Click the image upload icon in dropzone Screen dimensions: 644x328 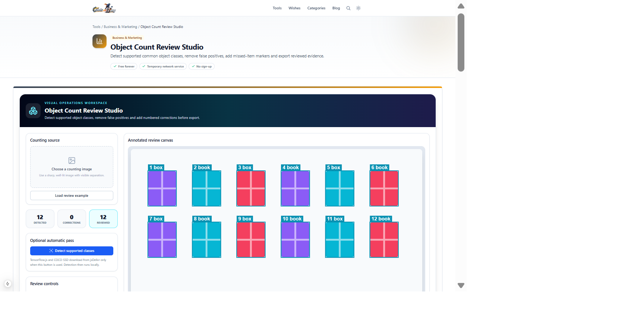pyautogui.click(x=72, y=161)
